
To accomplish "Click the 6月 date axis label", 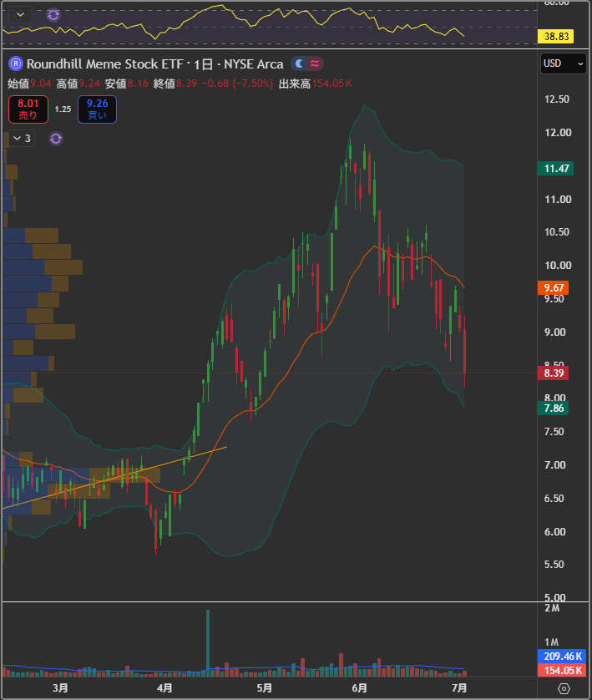I will coord(360,688).
